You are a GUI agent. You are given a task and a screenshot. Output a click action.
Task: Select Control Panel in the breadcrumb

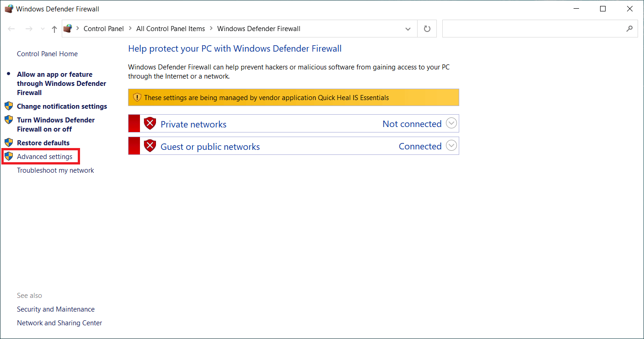104,28
